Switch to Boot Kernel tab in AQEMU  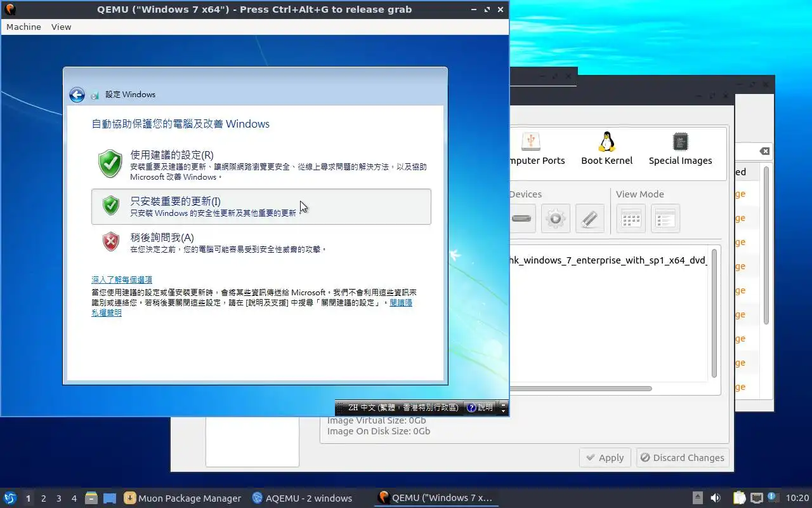pos(607,149)
